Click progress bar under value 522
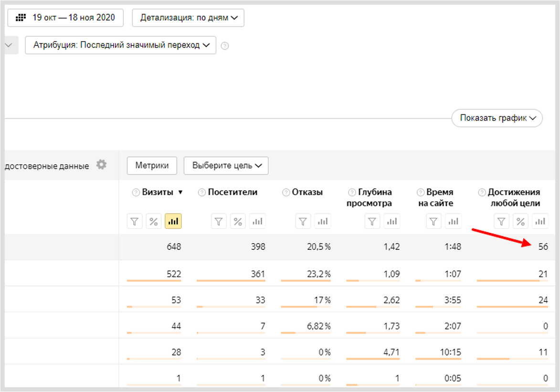The height and width of the screenshot is (392, 560). [x=154, y=281]
